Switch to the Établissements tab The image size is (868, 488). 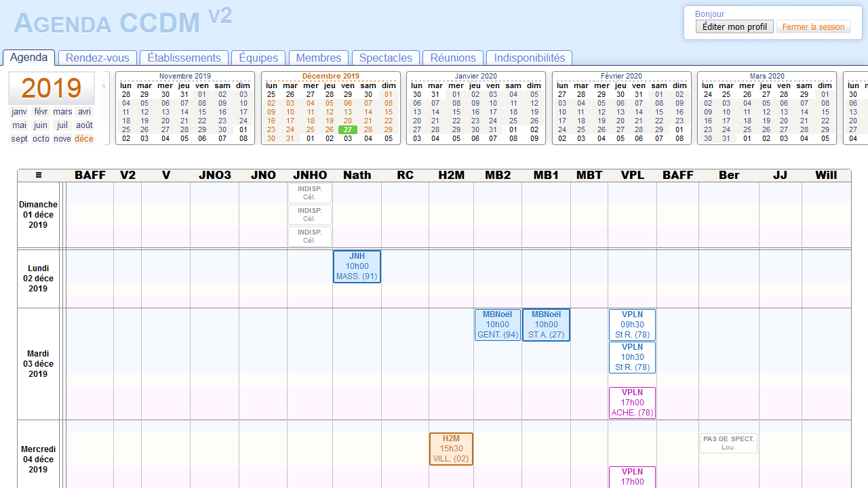click(184, 58)
